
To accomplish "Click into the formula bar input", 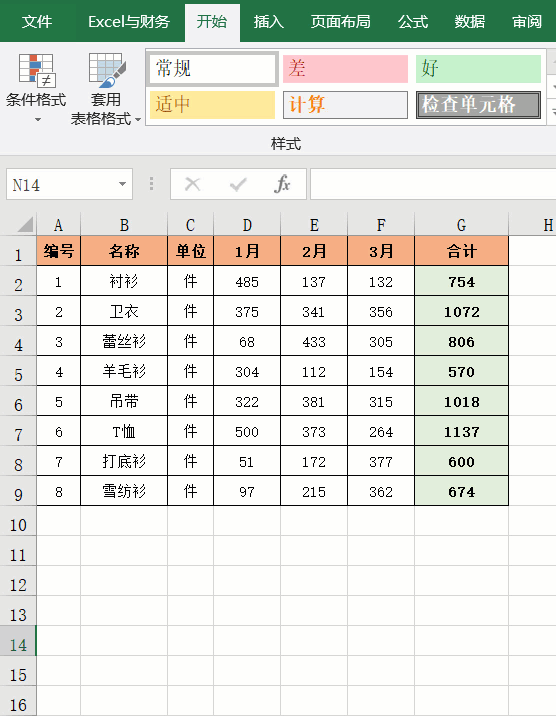I will 433,184.
